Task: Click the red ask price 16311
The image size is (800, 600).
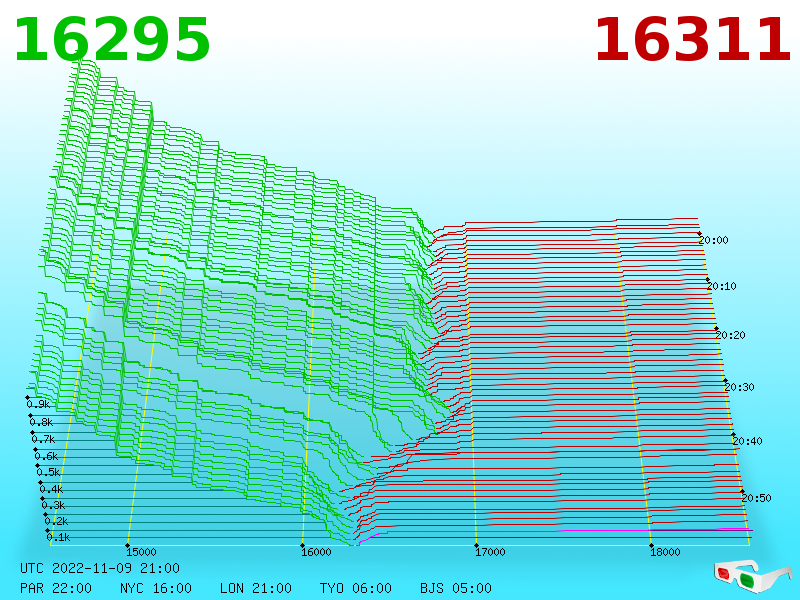Action: (693, 40)
